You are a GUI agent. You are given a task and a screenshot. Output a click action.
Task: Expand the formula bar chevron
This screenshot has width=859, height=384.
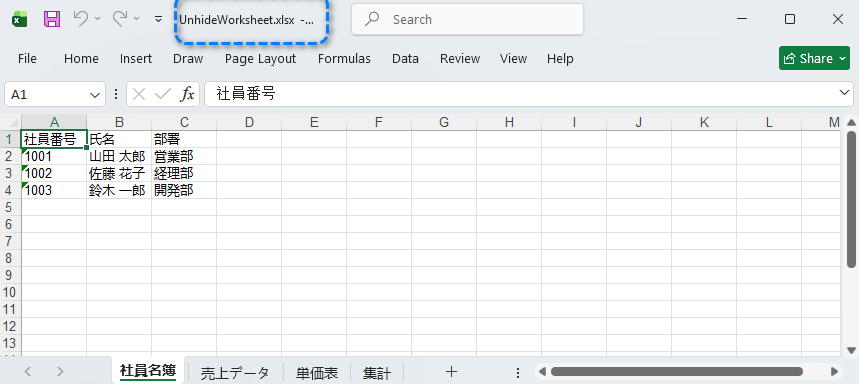[845, 93]
